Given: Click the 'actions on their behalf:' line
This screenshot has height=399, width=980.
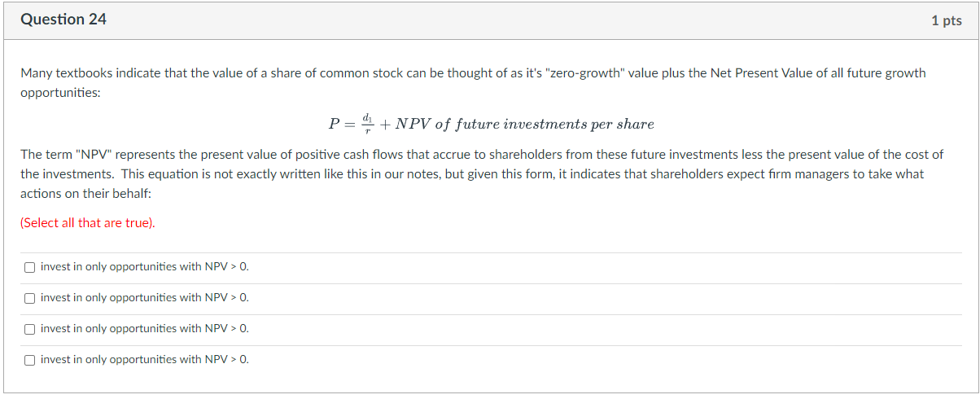Looking at the screenshot, I should (x=86, y=195).
